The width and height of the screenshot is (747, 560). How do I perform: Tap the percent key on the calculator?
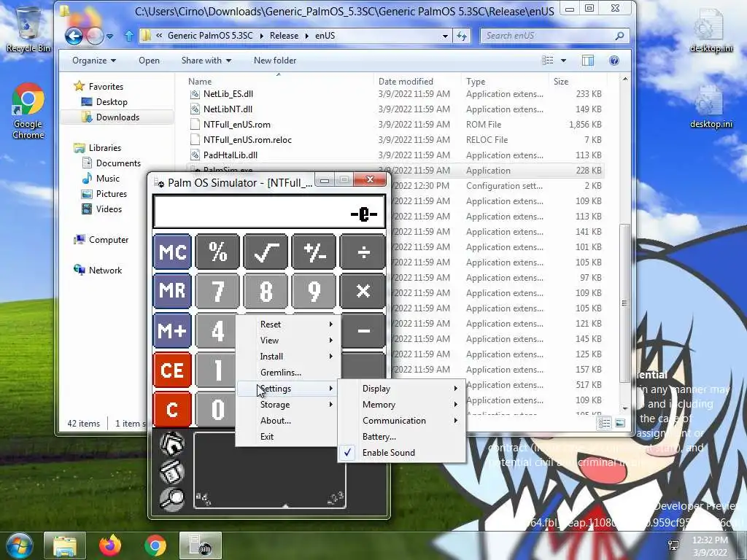[217, 252]
